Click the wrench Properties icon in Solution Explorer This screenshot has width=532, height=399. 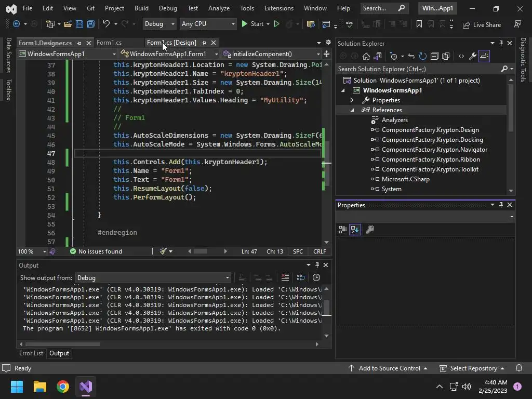coord(472,56)
